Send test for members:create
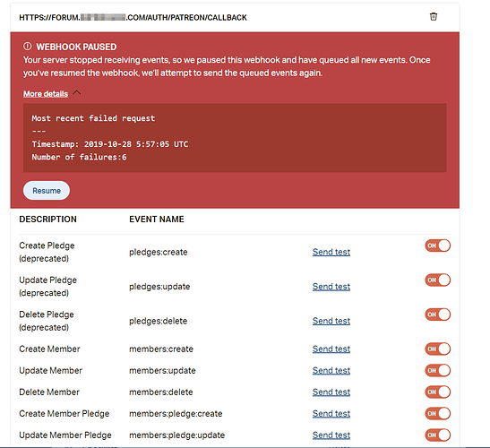Screen dimensions: 490x448 point(331,349)
